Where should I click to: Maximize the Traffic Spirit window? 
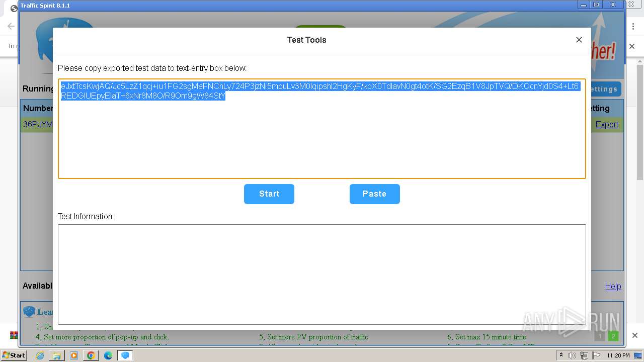596,5
